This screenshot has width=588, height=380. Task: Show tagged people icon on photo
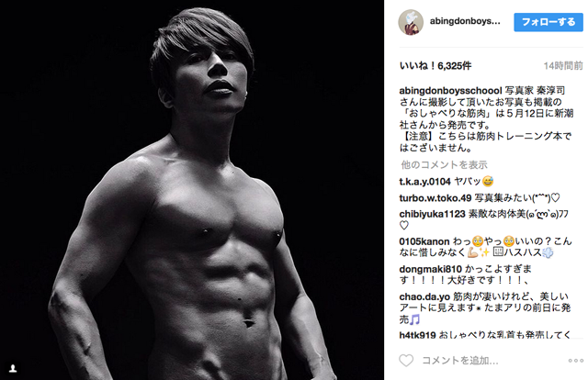13,368
